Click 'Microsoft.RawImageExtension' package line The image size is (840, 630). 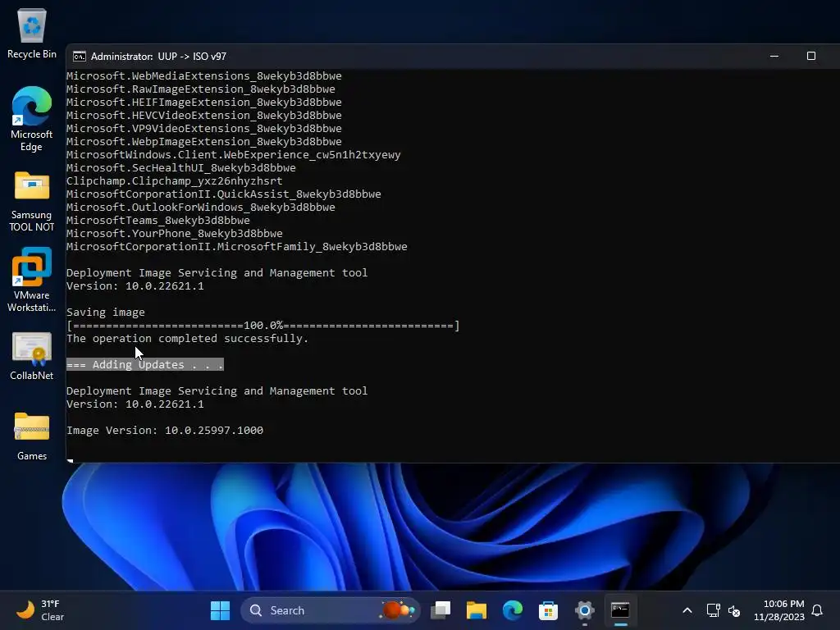pyautogui.click(x=201, y=89)
